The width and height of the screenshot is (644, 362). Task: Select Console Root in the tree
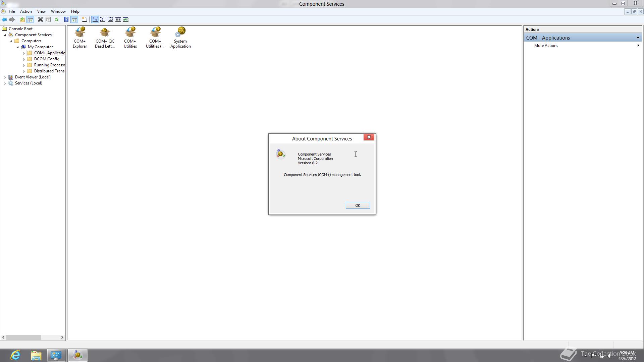point(20,29)
